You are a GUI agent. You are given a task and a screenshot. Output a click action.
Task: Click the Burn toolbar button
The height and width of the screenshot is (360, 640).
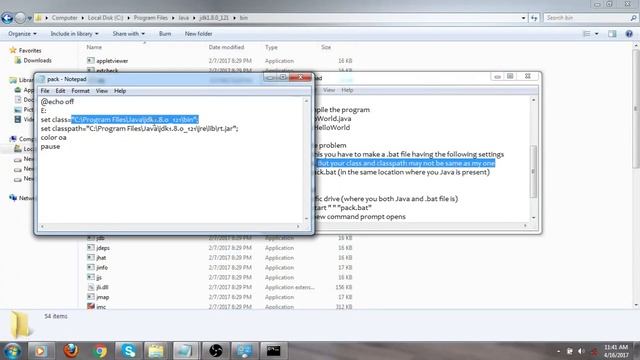click(x=165, y=34)
